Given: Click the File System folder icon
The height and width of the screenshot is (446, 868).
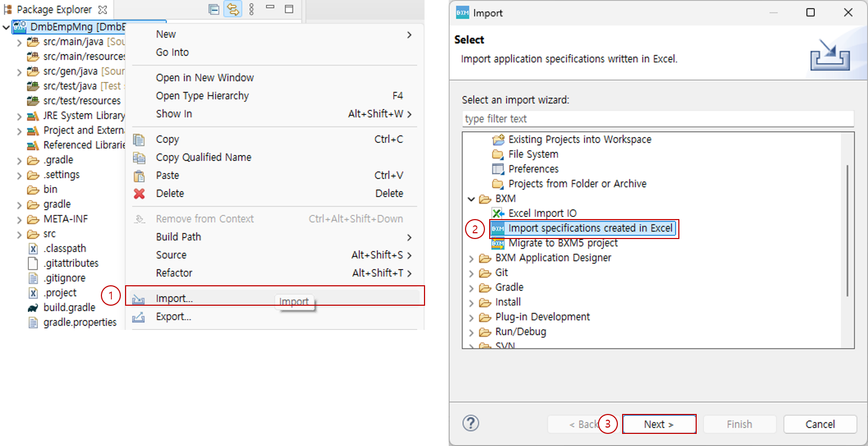Looking at the screenshot, I should [498, 154].
